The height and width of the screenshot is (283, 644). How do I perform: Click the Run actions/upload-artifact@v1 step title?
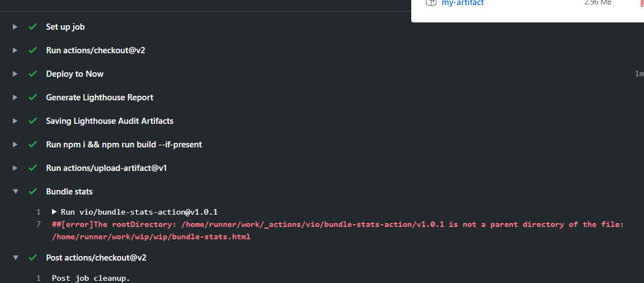[106, 168]
